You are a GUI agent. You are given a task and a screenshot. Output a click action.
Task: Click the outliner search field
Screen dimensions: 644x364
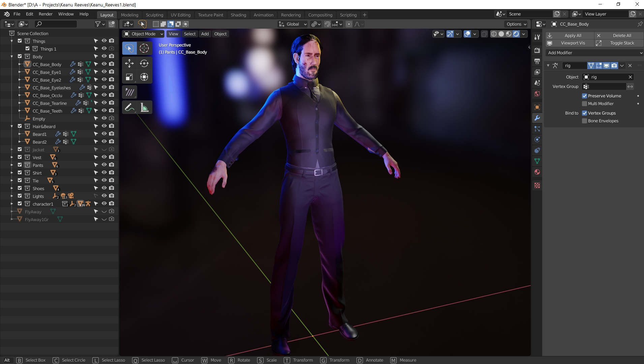[x=56, y=24]
